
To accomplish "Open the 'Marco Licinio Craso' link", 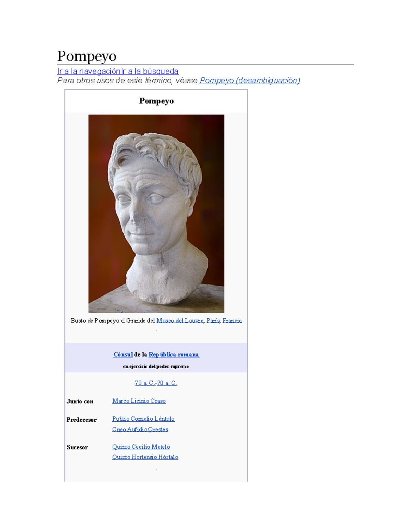I will tap(139, 401).
